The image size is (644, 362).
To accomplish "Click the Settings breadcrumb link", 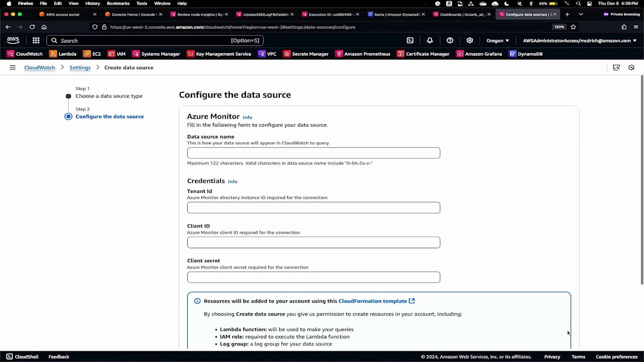I will tap(80, 68).
